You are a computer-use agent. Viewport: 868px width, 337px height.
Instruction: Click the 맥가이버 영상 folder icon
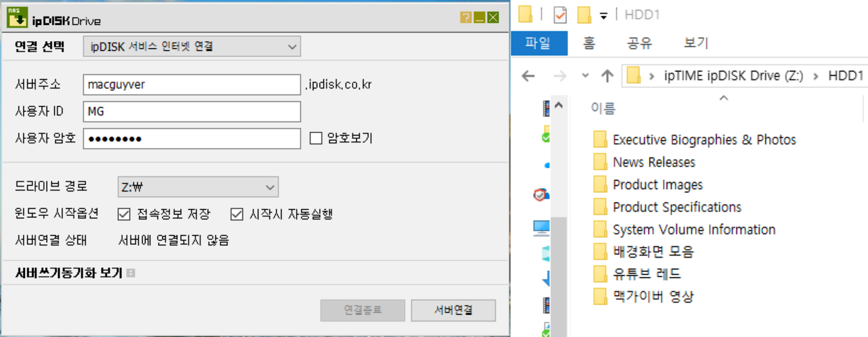point(600,296)
